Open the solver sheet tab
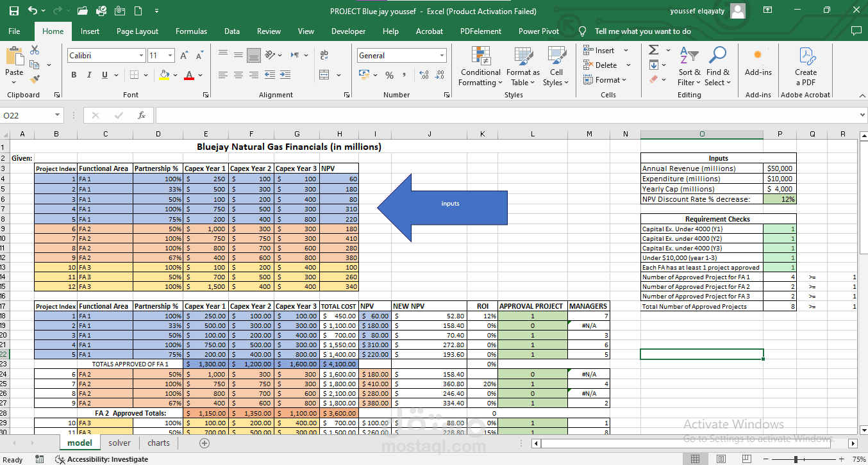The height and width of the screenshot is (465, 868). pos(119,443)
